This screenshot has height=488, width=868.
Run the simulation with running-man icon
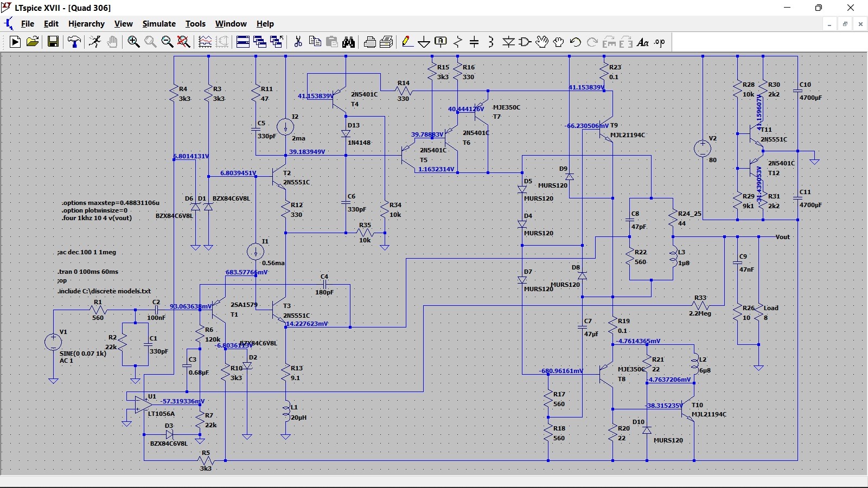pos(95,42)
